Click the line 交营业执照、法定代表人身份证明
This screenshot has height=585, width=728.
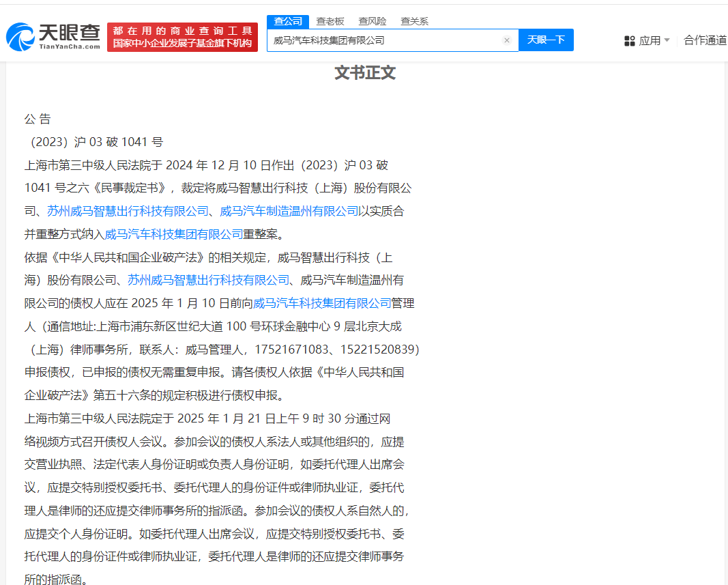214,464
